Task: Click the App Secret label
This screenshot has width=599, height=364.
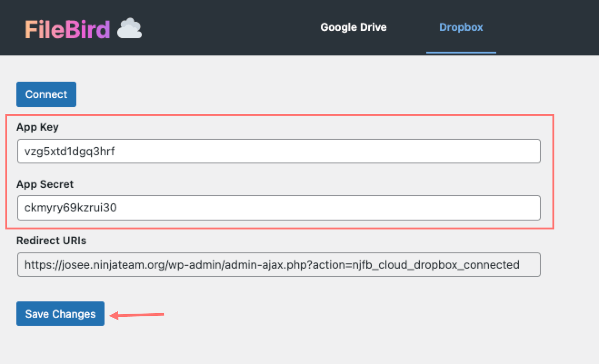Action: pyautogui.click(x=45, y=184)
